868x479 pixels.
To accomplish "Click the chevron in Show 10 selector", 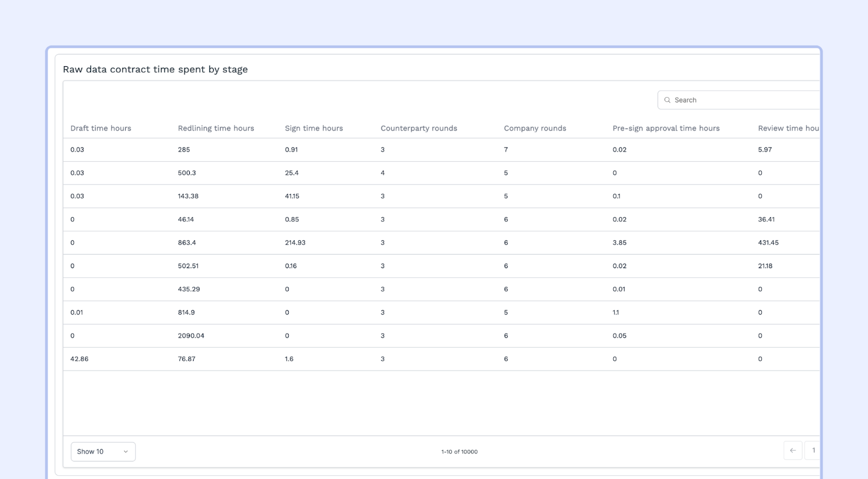I will point(126,451).
